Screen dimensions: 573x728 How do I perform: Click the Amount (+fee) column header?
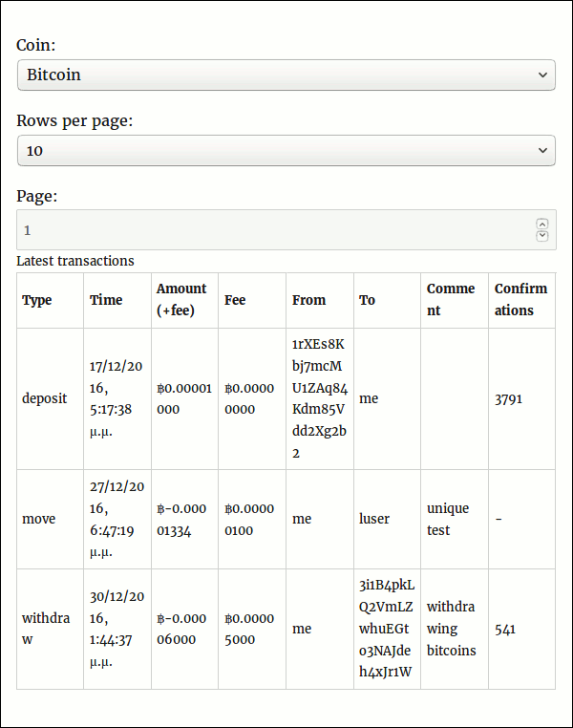click(x=181, y=300)
